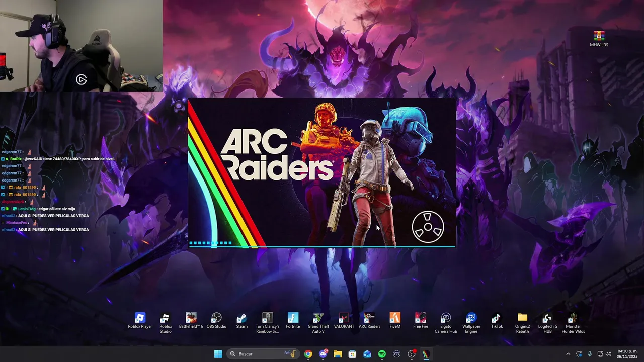Click the Tom Clancy's Rainbow Six shortcut

pyautogui.click(x=268, y=323)
